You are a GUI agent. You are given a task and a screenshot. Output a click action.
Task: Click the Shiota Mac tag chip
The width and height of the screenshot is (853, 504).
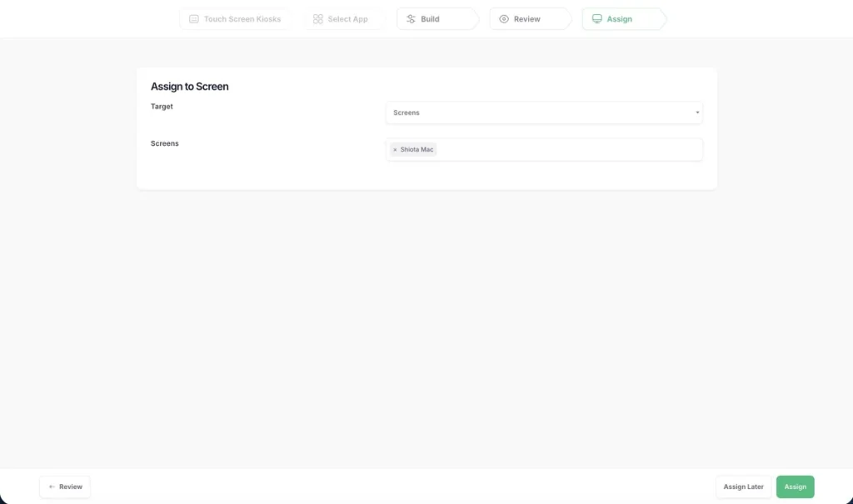point(417,150)
